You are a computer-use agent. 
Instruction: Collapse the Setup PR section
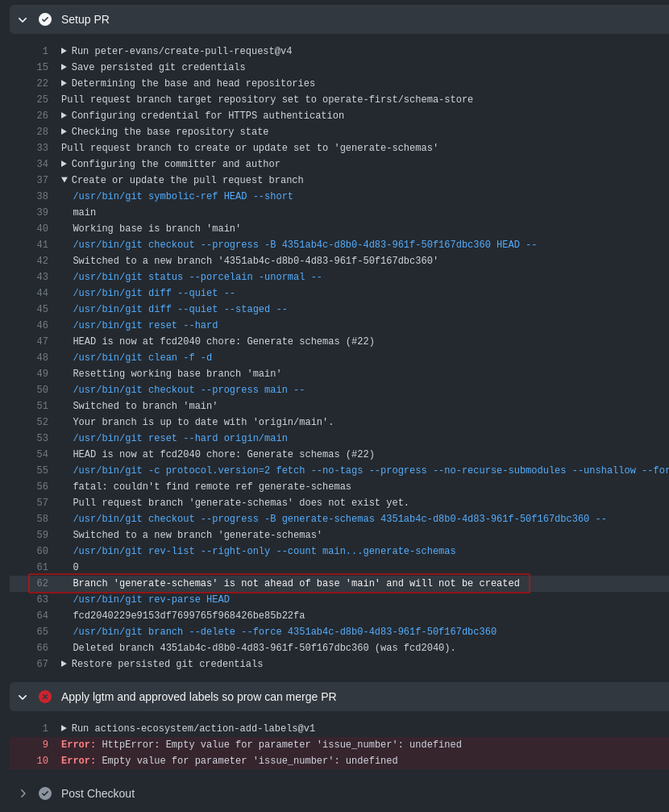(x=22, y=19)
